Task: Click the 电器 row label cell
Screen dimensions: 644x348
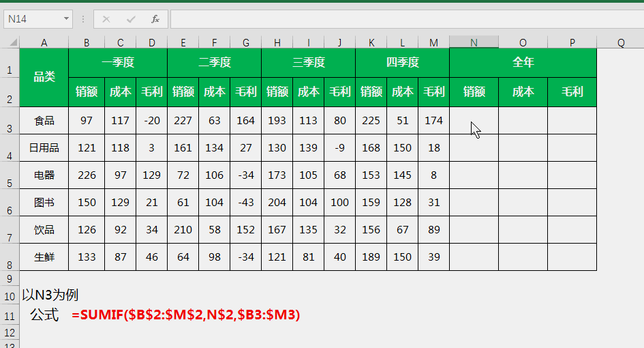Action: pyautogui.click(x=44, y=175)
